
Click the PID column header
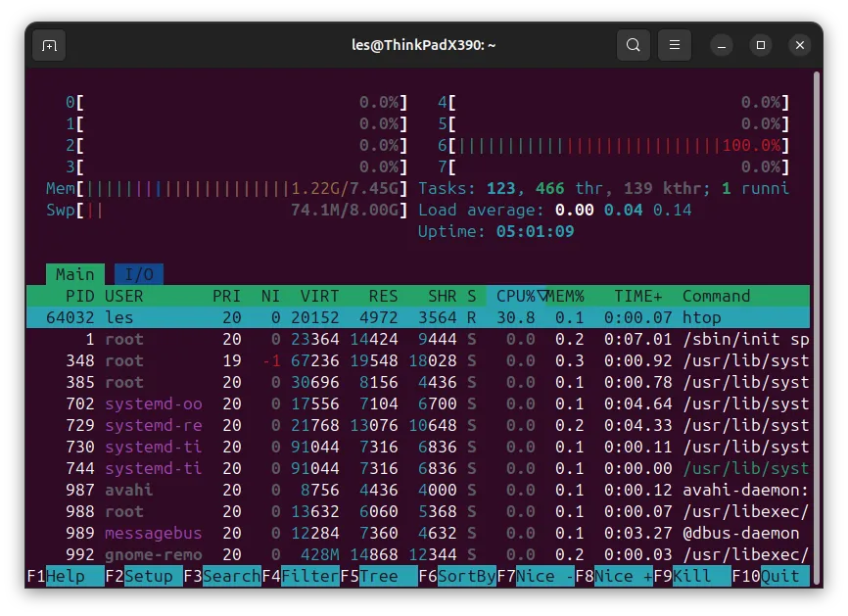(x=80, y=296)
